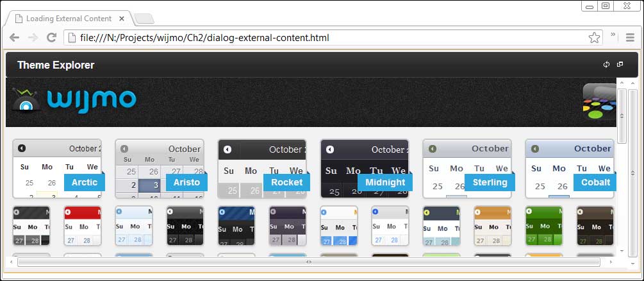Click previous month arrow in Rocket calendar

pos(227,149)
